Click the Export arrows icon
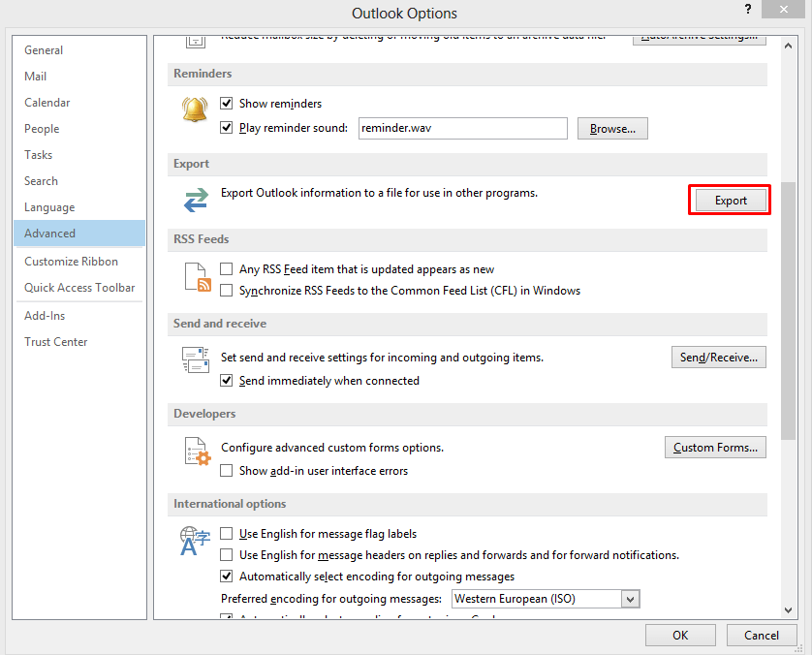 [196, 200]
